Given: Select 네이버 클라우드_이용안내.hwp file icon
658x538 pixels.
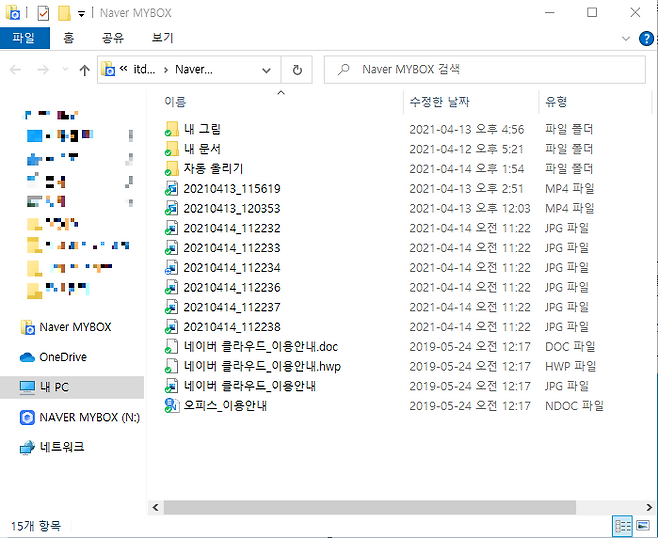Looking at the screenshot, I should [x=171, y=366].
